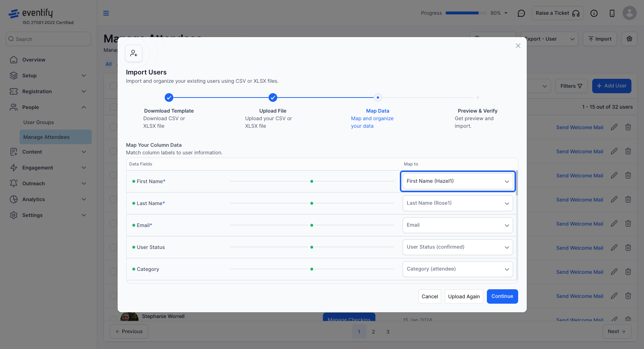
Task: Click the Progress bar in header
Action: point(466,13)
